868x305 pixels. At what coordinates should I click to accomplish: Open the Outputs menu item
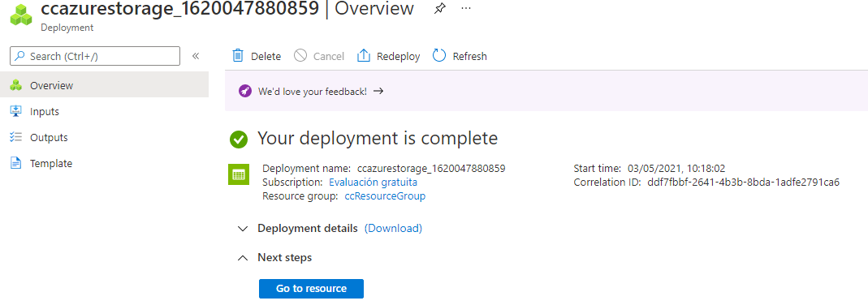pyautogui.click(x=104, y=138)
